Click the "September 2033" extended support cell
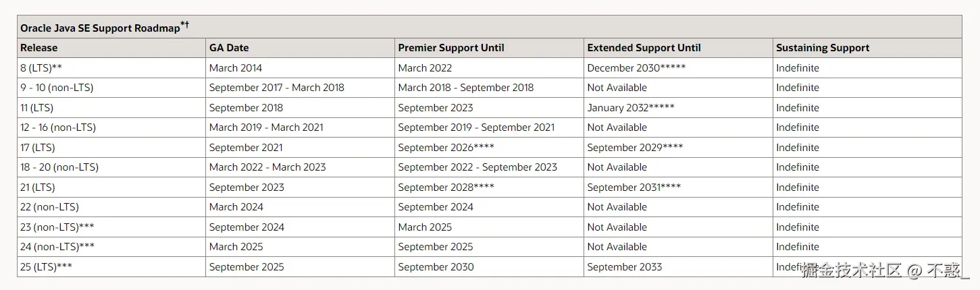The height and width of the screenshot is (290, 980). pyautogui.click(x=625, y=267)
